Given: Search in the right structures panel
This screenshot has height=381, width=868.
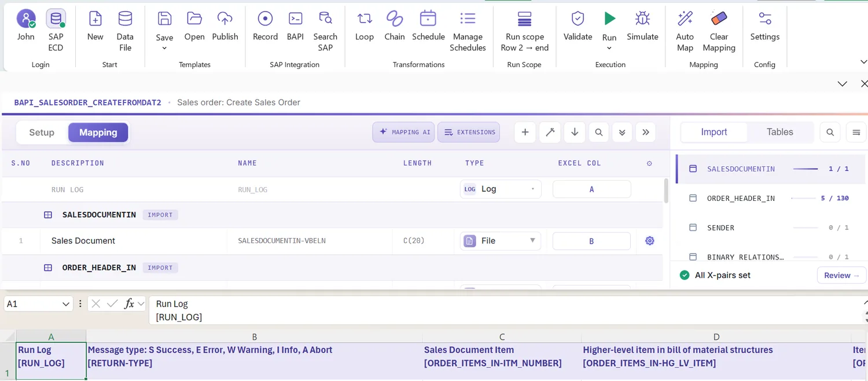Looking at the screenshot, I should click(830, 132).
